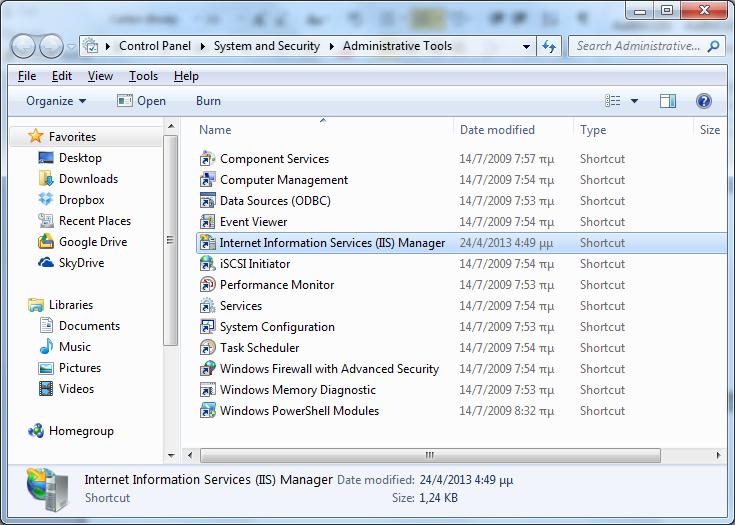This screenshot has height=525, width=735.
Task: Open the View menu
Action: 100,76
